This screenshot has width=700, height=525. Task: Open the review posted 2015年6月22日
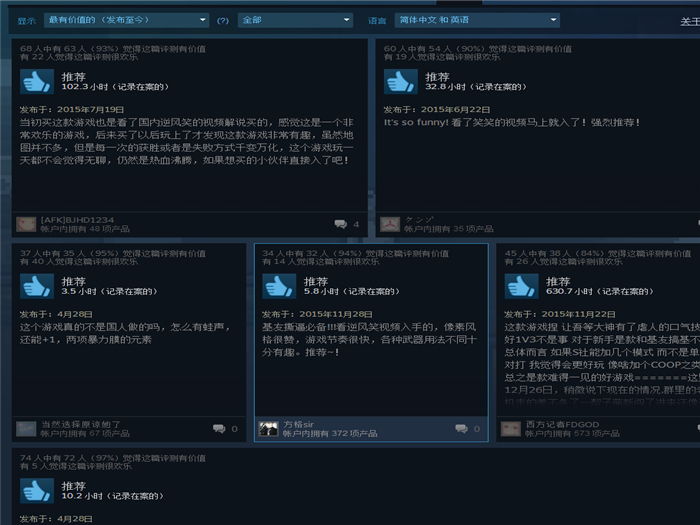pos(510,122)
